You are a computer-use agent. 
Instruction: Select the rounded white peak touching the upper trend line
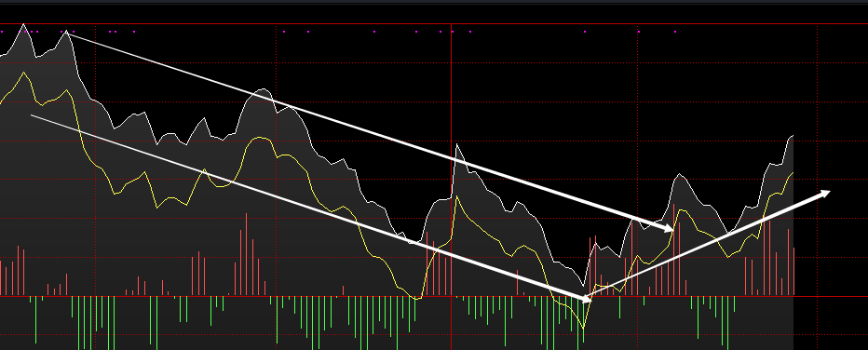click(264, 91)
